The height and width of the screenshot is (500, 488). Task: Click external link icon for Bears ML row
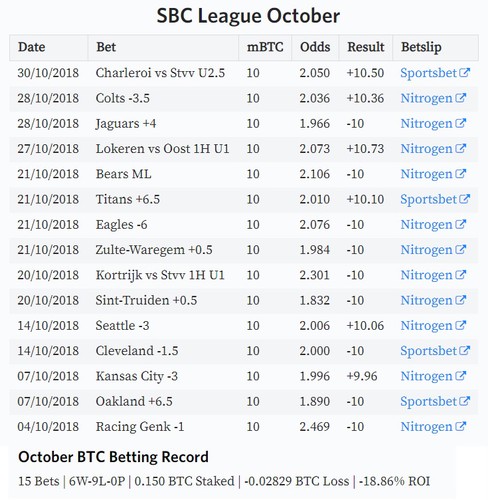tap(460, 173)
